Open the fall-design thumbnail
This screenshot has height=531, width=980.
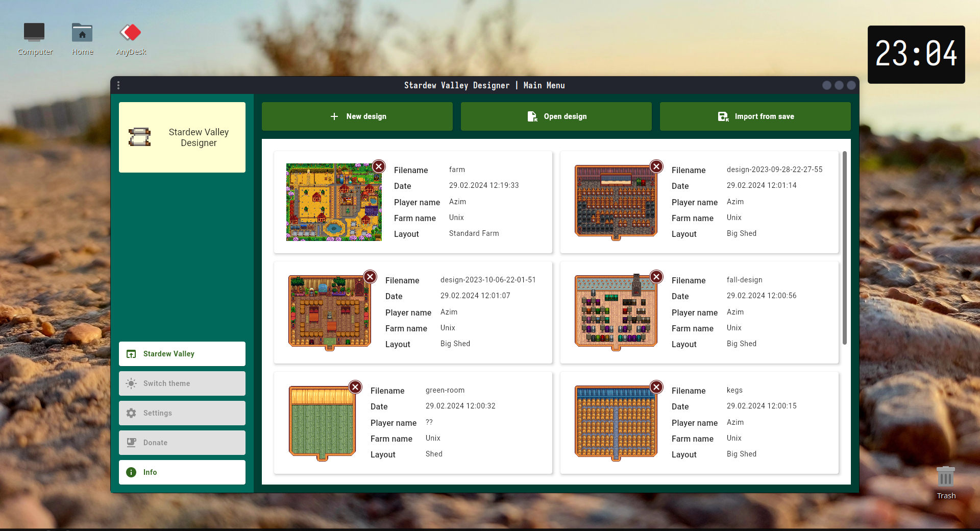[616, 312]
